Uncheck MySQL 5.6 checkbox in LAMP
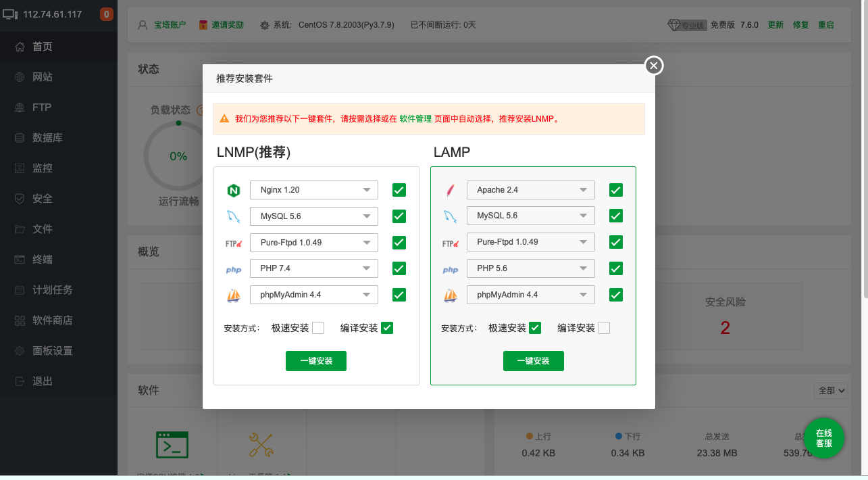Viewport: 868px width, 480px height. pyautogui.click(x=616, y=216)
